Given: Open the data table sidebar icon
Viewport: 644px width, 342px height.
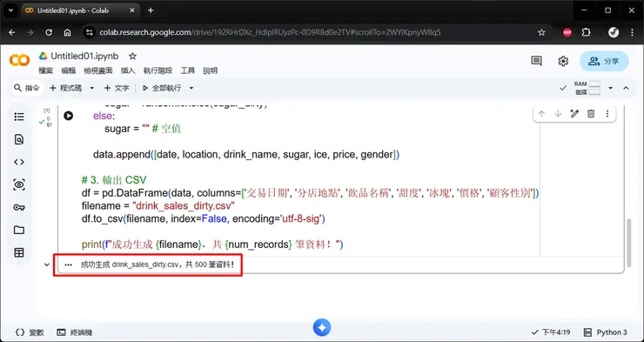Looking at the screenshot, I should click(19, 252).
